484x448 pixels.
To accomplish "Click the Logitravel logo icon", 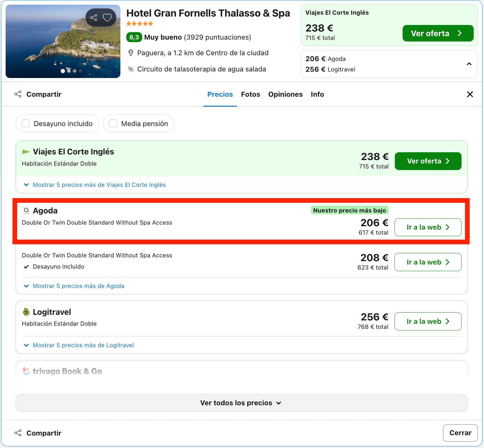I will tap(27, 312).
